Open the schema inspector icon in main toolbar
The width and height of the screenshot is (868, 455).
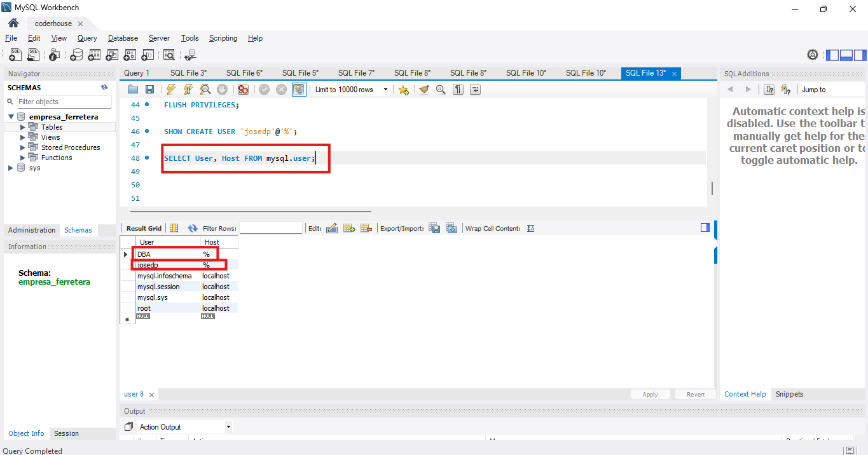(55, 55)
